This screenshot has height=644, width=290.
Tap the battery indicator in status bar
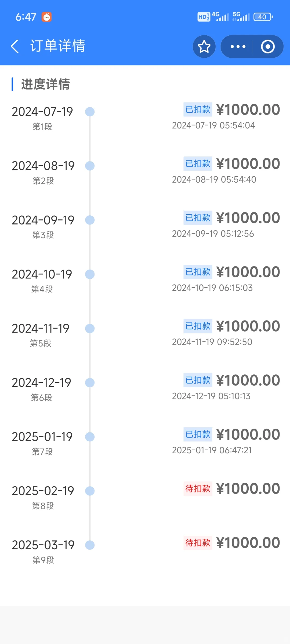pyautogui.click(x=263, y=17)
